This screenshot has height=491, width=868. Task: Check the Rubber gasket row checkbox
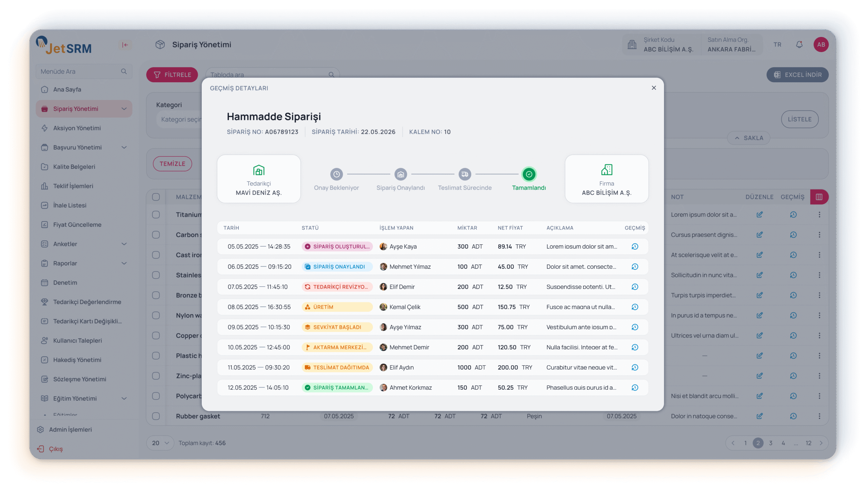156,416
